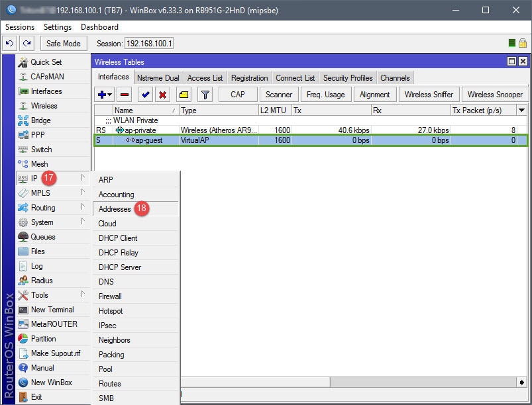This screenshot has height=405, width=532.
Task: Open the table columns dropdown arrow
Action: pyautogui.click(x=521, y=110)
